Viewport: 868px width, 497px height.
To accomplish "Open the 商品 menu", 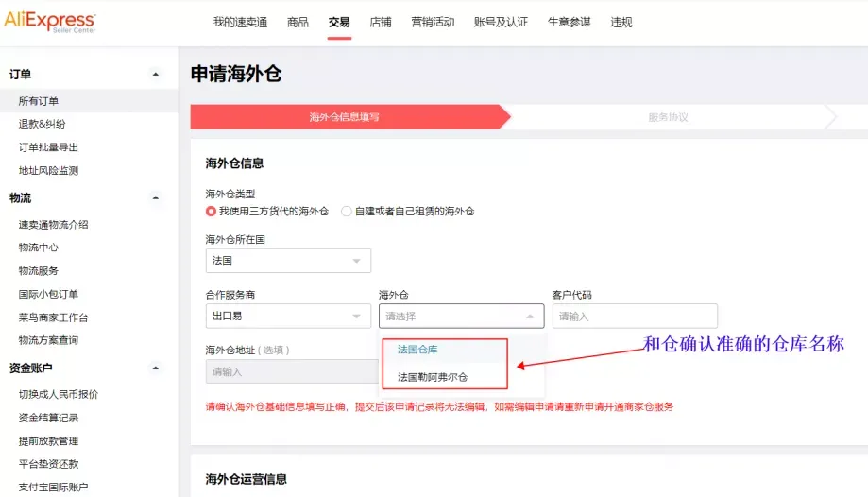I will click(298, 22).
